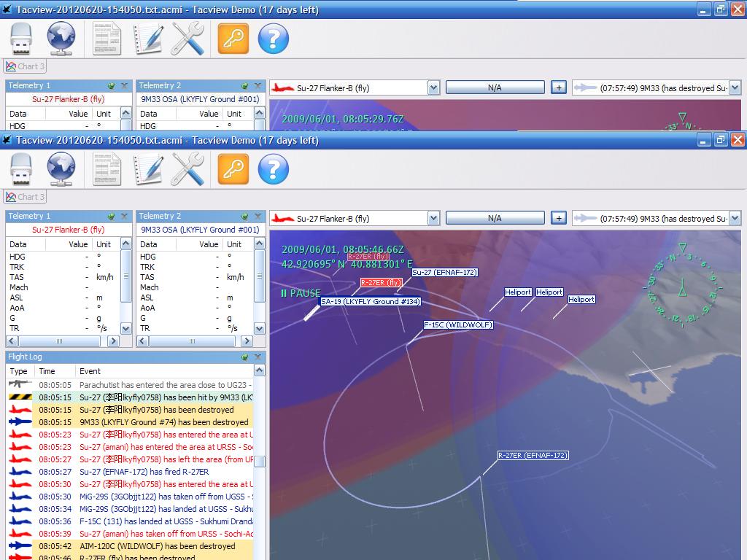This screenshot has width=747, height=560.
Task: Click the globe network icon in front window
Action: (x=61, y=168)
